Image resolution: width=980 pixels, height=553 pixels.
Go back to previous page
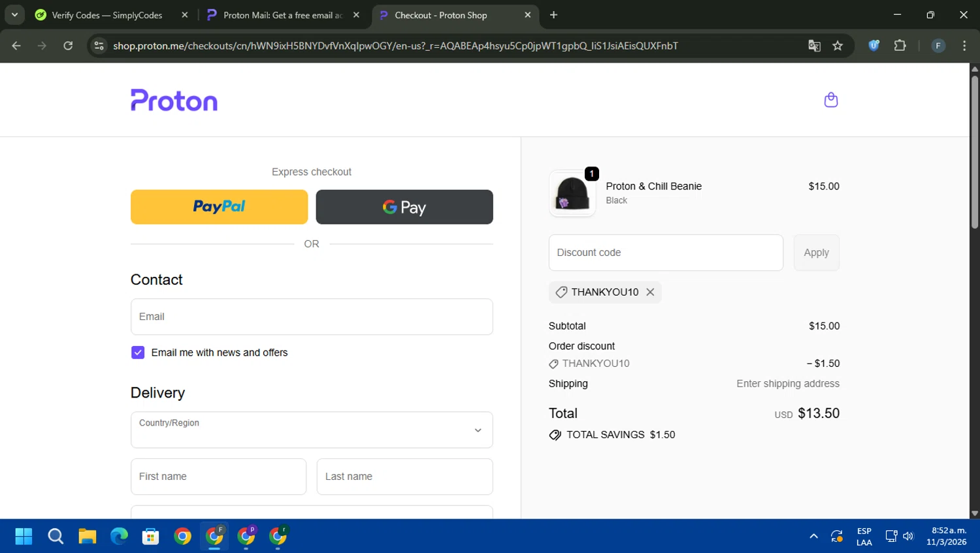[x=16, y=46]
